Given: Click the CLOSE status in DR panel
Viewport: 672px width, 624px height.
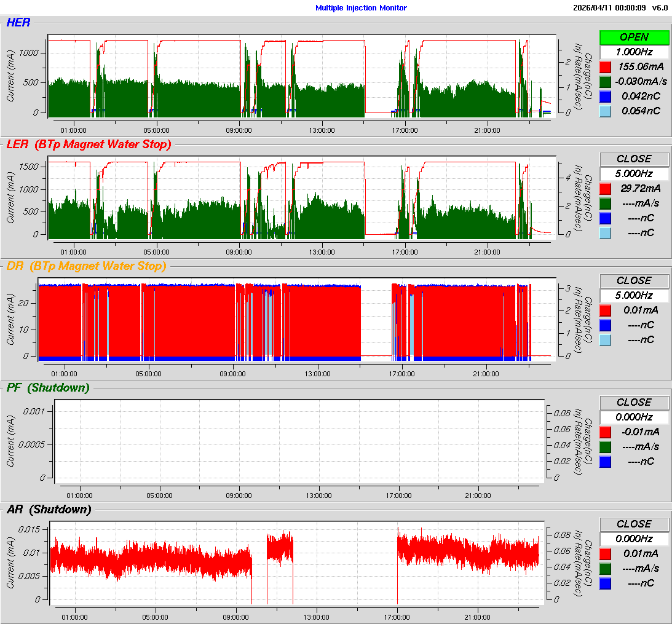Looking at the screenshot, I should coord(634,280).
